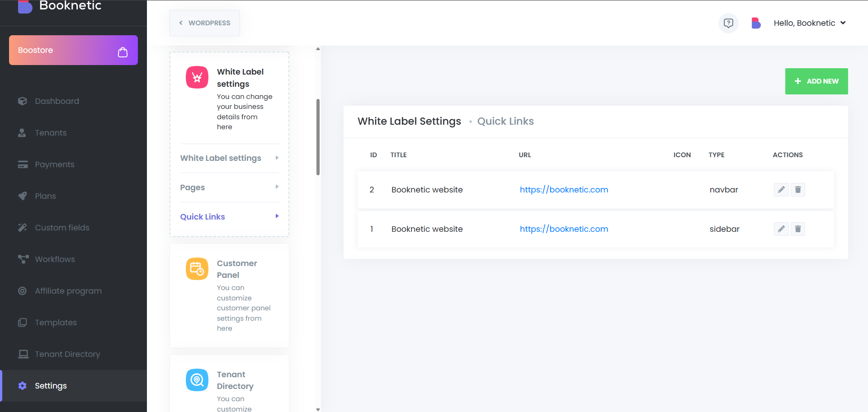The height and width of the screenshot is (412, 868).
Task: Click the Tenants person icon
Action: pyautogui.click(x=22, y=133)
